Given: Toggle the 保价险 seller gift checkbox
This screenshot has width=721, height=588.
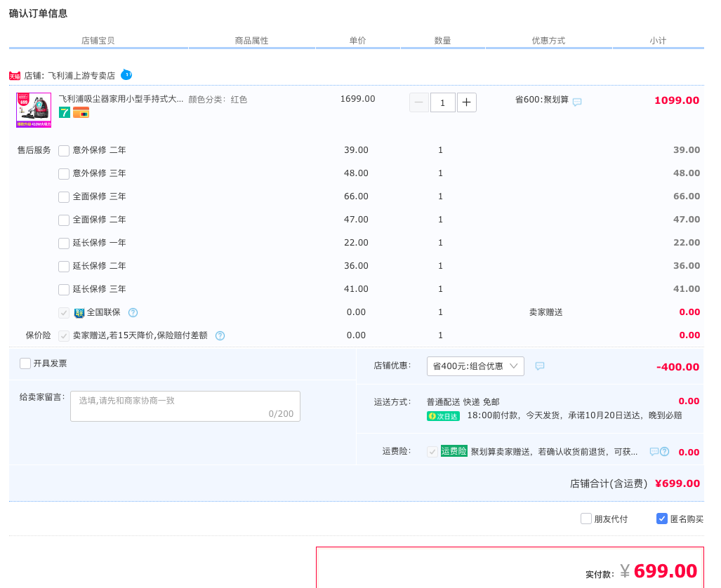Looking at the screenshot, I should [x=64, y=336].
